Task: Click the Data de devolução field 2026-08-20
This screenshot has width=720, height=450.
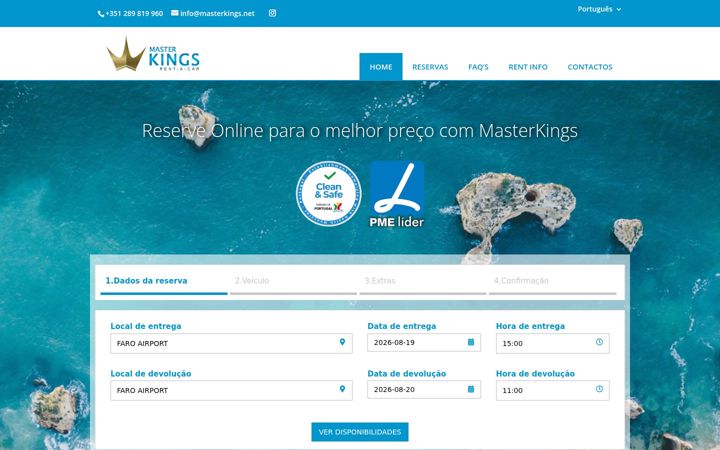Action: pyautogui.click(x=424, y=389)
